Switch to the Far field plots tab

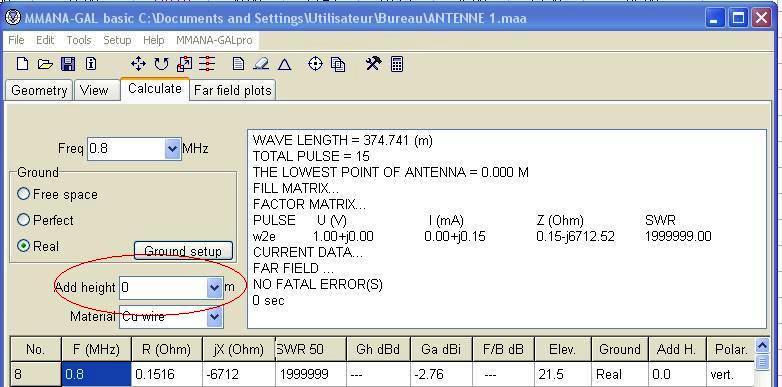click(232, 90)
